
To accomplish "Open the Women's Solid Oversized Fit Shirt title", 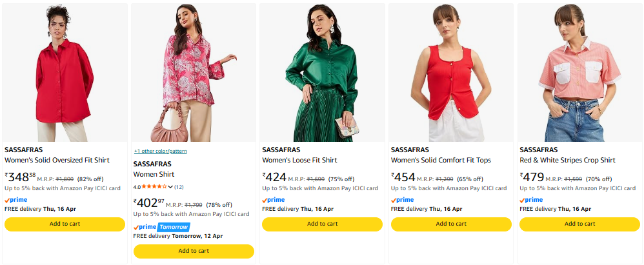I will [57, 160].
